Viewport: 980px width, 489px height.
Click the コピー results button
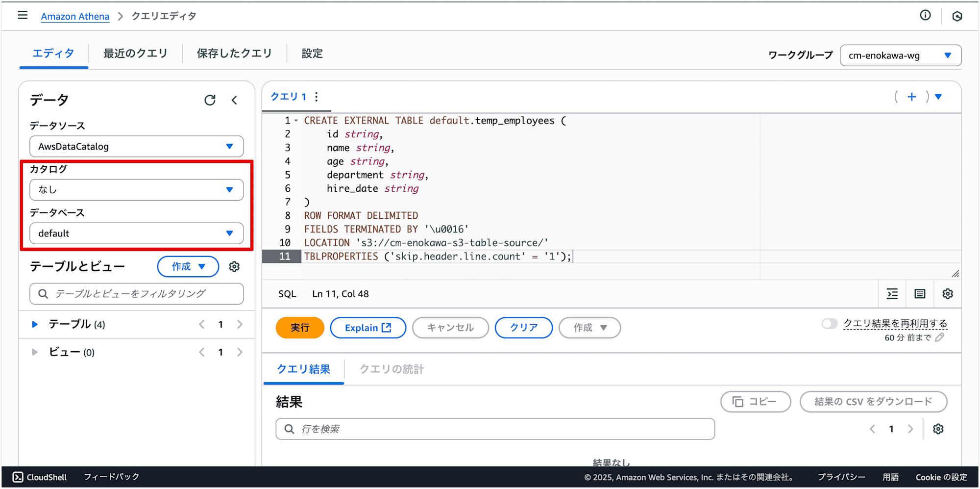[756, 402]
